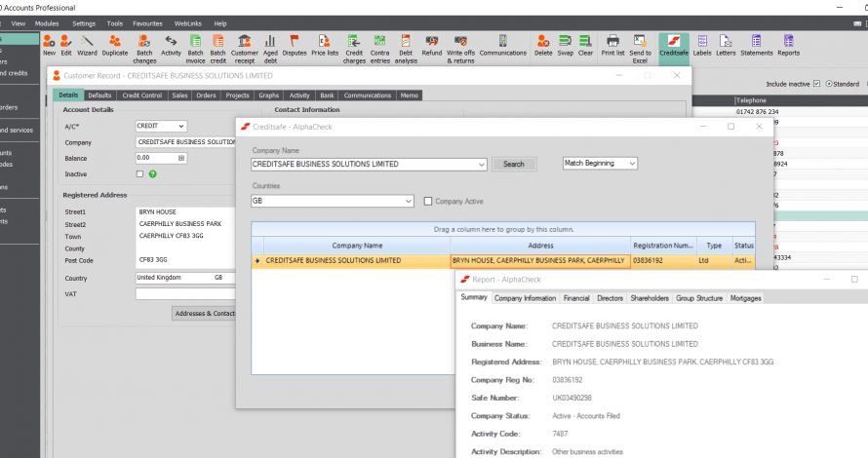This screenshot has width=868, height=458.
Task: Open the Activity toolbar icon
Action: [171, 45]
